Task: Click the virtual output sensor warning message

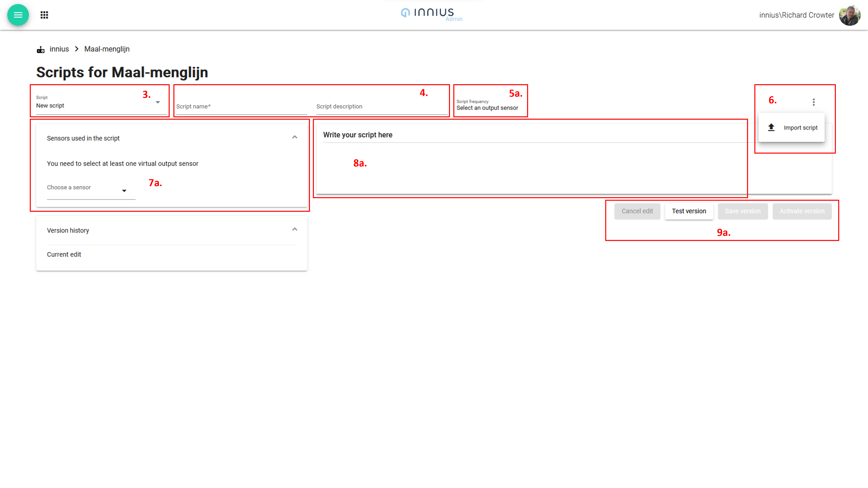Action: [123, 164]
